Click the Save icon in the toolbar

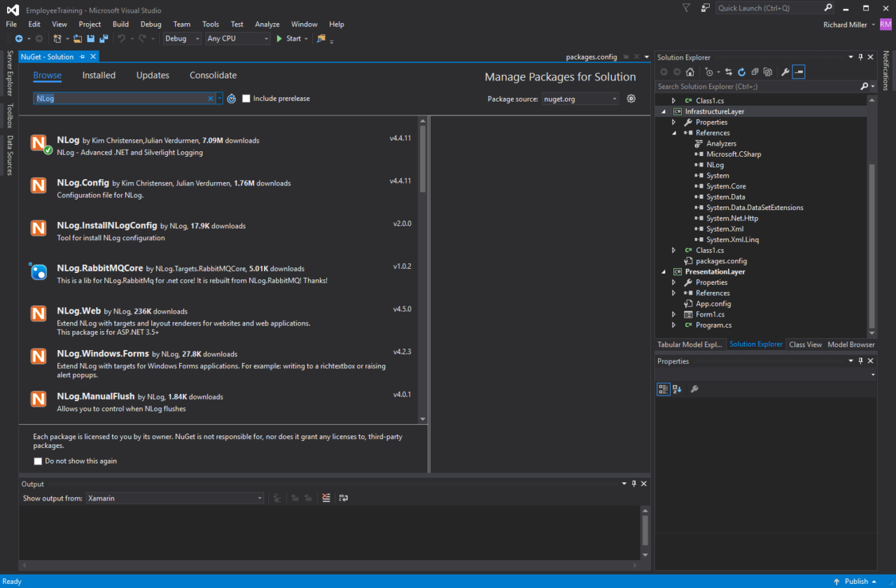[x=92, y=38]
